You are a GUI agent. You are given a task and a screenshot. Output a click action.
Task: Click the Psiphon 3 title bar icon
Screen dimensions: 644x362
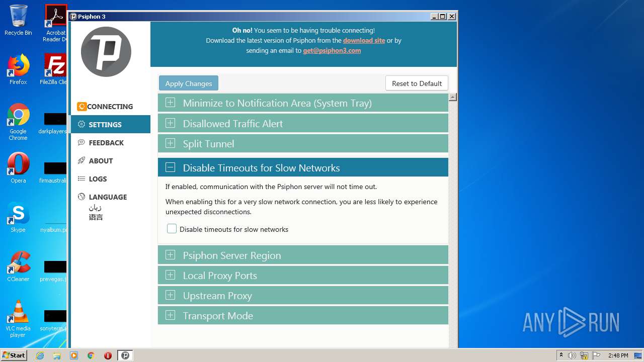pos(73,17)
